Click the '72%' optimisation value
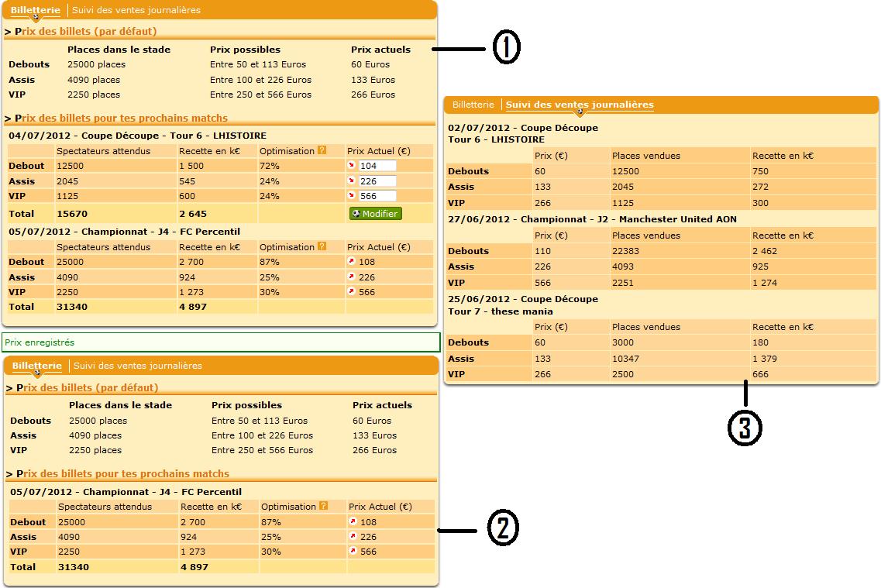 pyautogui.click(x=270, y=166)
